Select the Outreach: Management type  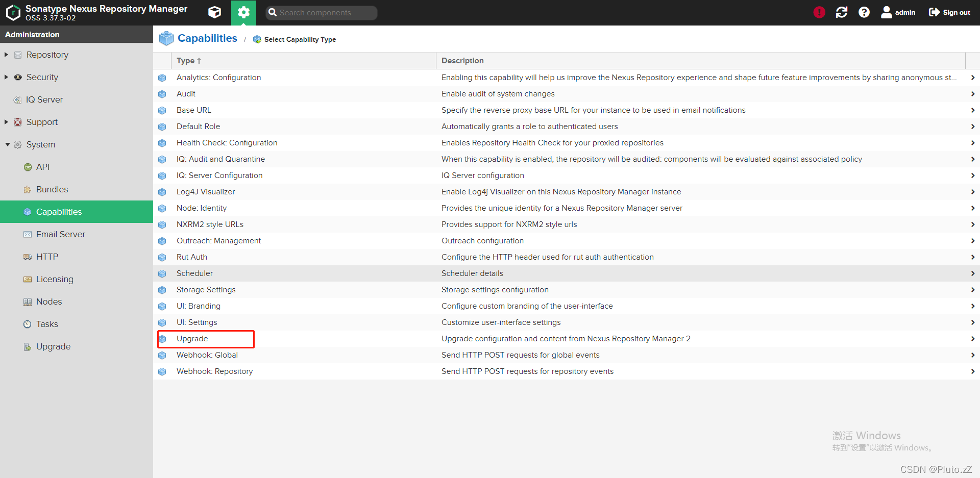(x=218, y=241)
